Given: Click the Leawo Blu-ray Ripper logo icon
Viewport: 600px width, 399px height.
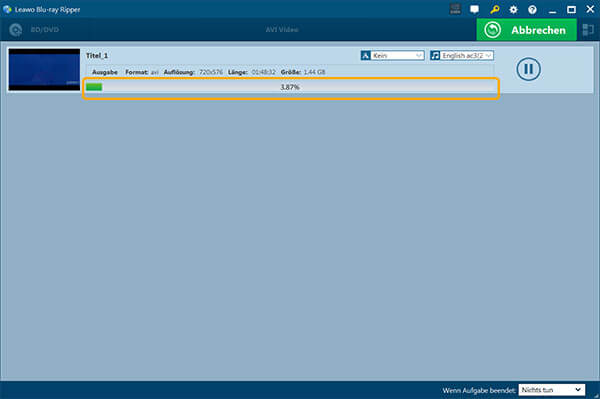Looking at the screenshot, I should [7, 9].
